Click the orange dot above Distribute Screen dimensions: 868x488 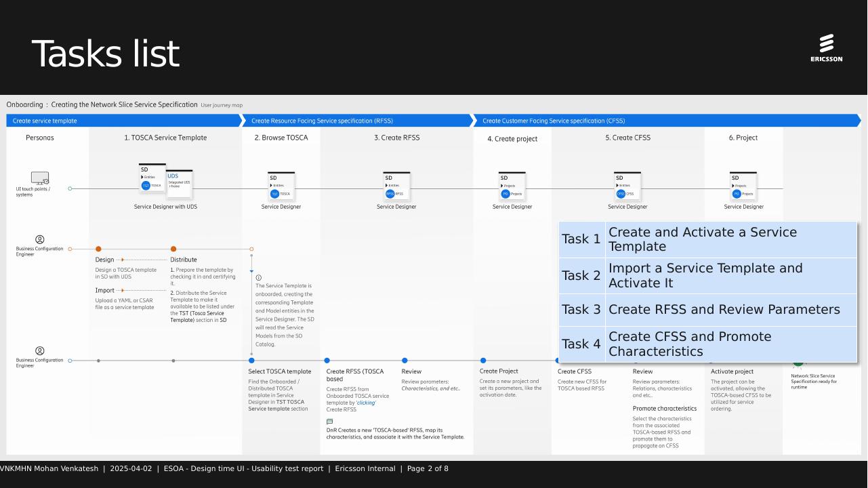173,249
